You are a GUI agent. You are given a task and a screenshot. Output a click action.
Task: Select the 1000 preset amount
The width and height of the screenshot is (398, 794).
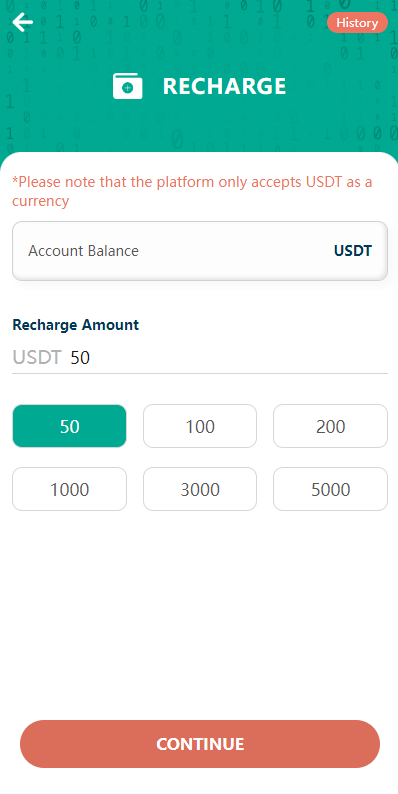coord(69,489)
